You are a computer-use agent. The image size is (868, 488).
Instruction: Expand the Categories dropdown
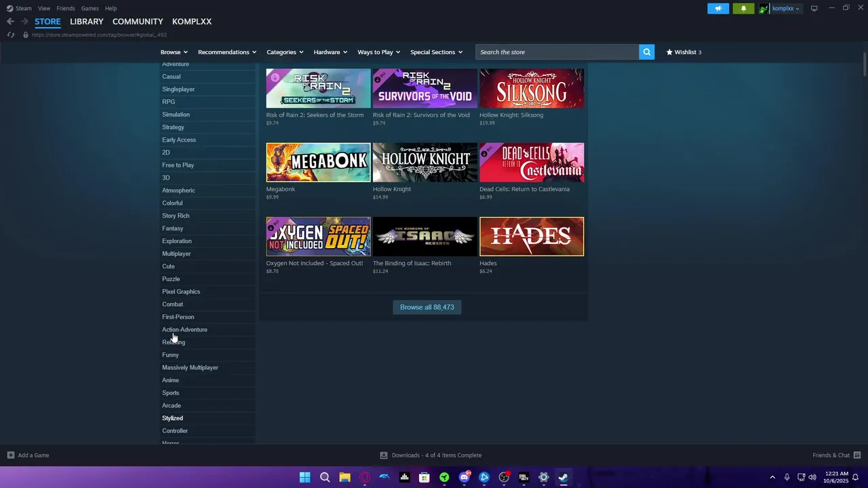pos(285,52)
